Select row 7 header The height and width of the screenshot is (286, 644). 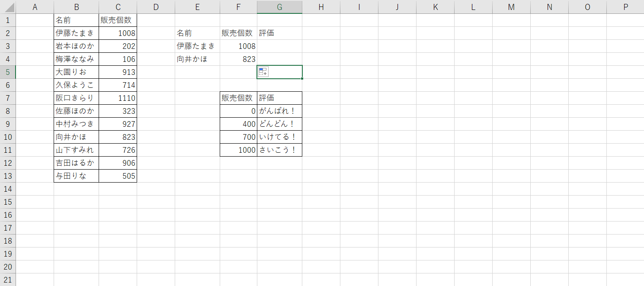(x=8, y=98)
